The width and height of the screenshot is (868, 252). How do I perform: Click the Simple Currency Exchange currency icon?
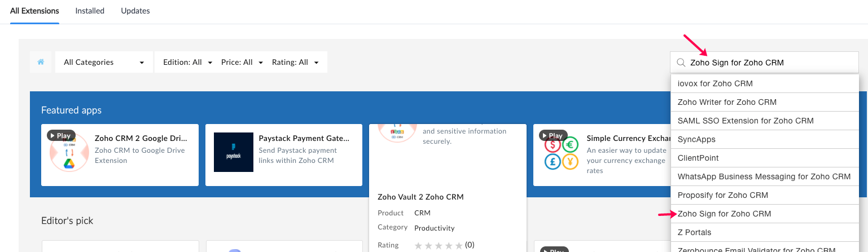(562, 153)
